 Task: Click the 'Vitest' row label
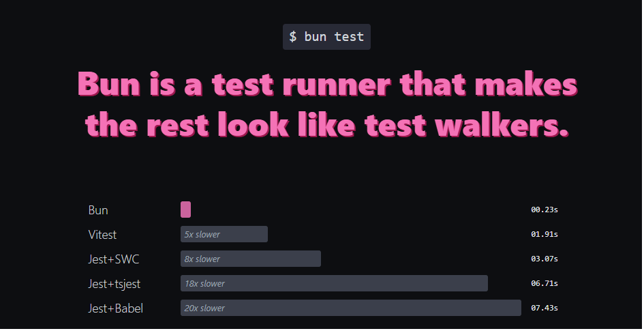[x=102, y=235]
